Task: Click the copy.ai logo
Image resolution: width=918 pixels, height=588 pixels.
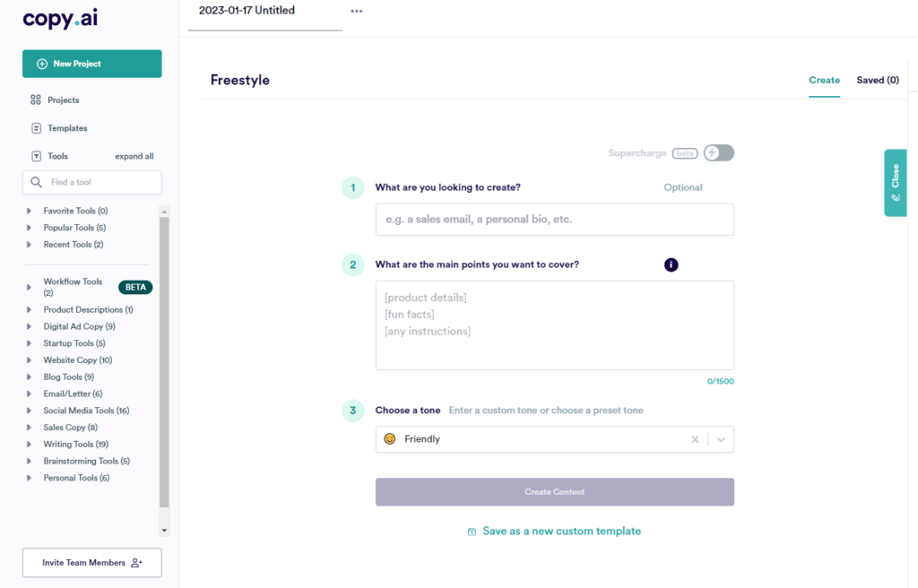Action: coord(61,20)
